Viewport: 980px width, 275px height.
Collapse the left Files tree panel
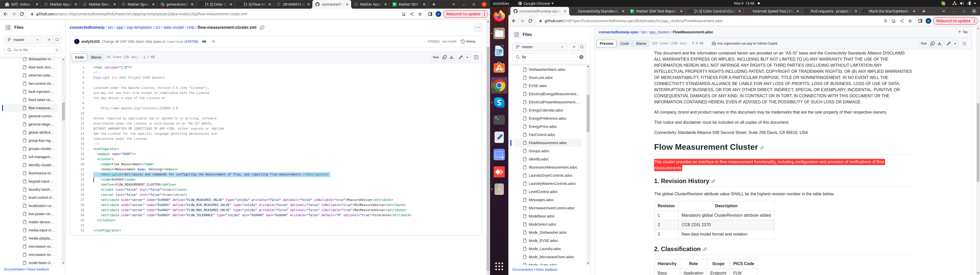coord(8,27)
